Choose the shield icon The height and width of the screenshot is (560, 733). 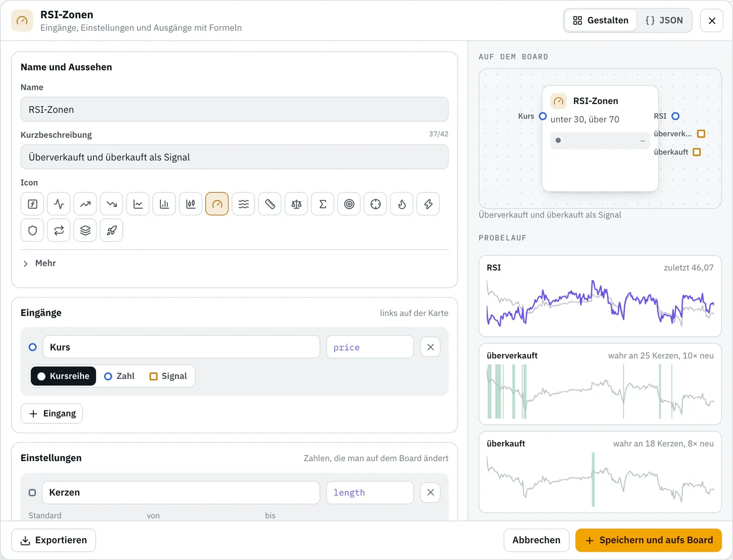click(32, 231)
